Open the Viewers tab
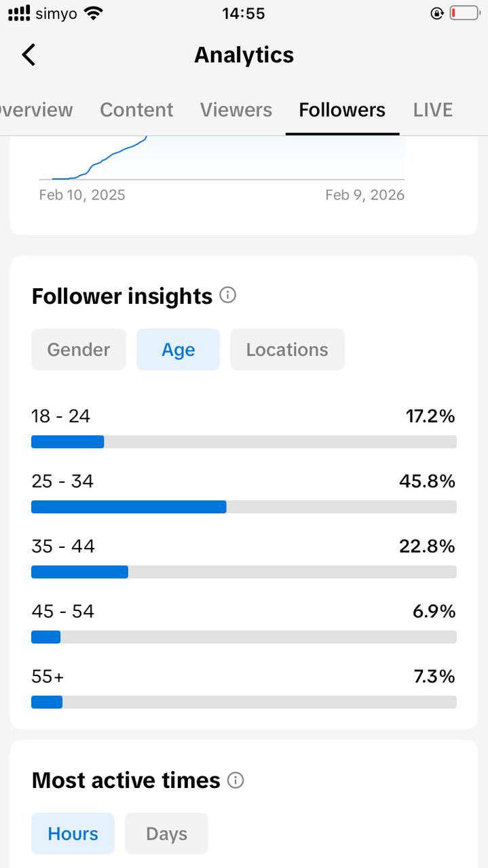 click(x=236, y=110)
